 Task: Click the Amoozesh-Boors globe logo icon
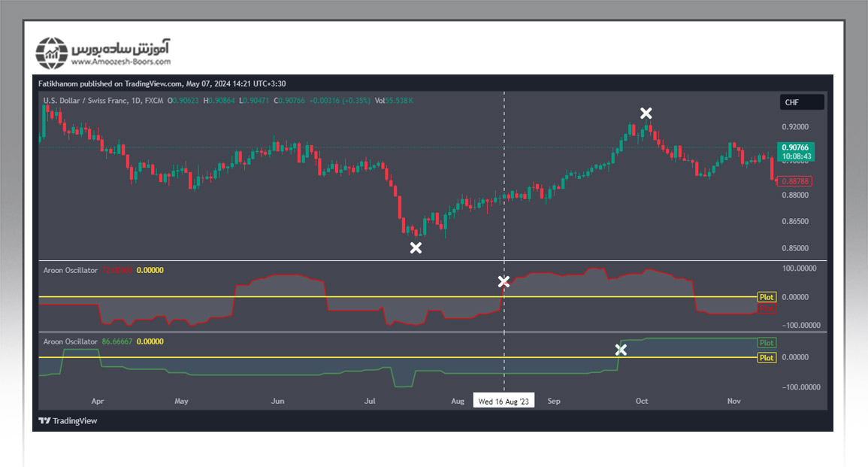tap(52, 53)
